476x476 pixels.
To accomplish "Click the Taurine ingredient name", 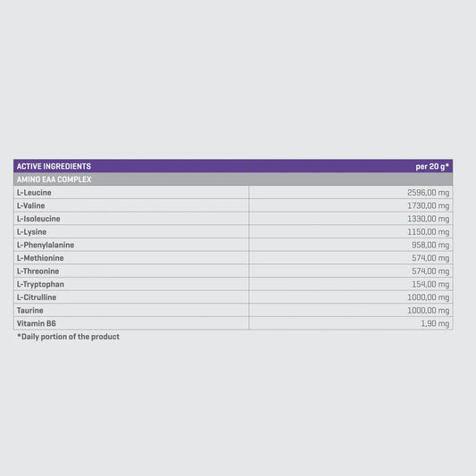I will click(29, 310).
